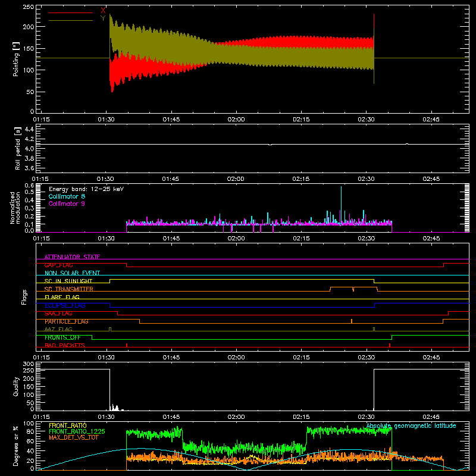
Task: Click the 4.4 tick label on the Roll period axis
Action: tap(29, 130)
